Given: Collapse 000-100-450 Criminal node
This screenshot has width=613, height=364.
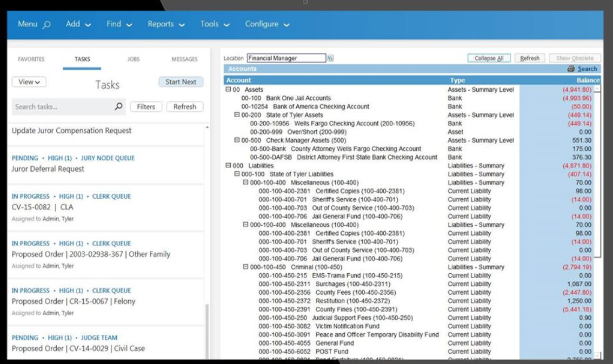Looking at the screenshot, I should (245, 267).
